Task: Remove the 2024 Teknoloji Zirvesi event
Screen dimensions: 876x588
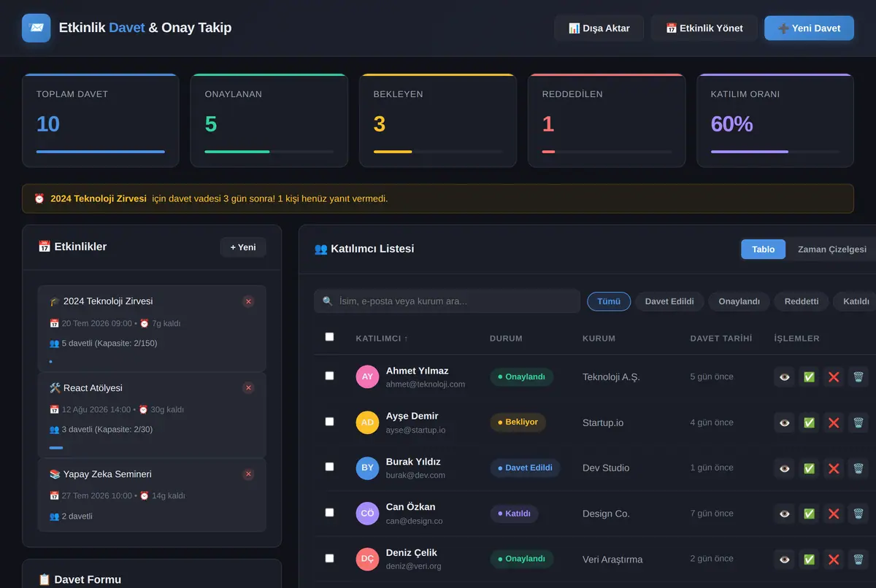Action: [248, 301]
